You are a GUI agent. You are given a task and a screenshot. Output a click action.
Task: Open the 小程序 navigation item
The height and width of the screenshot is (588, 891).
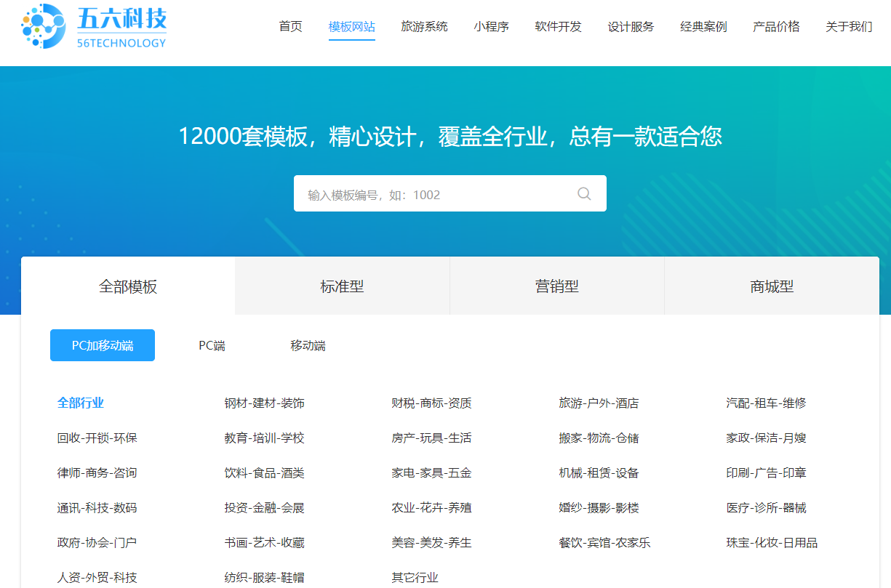point(492,26)
